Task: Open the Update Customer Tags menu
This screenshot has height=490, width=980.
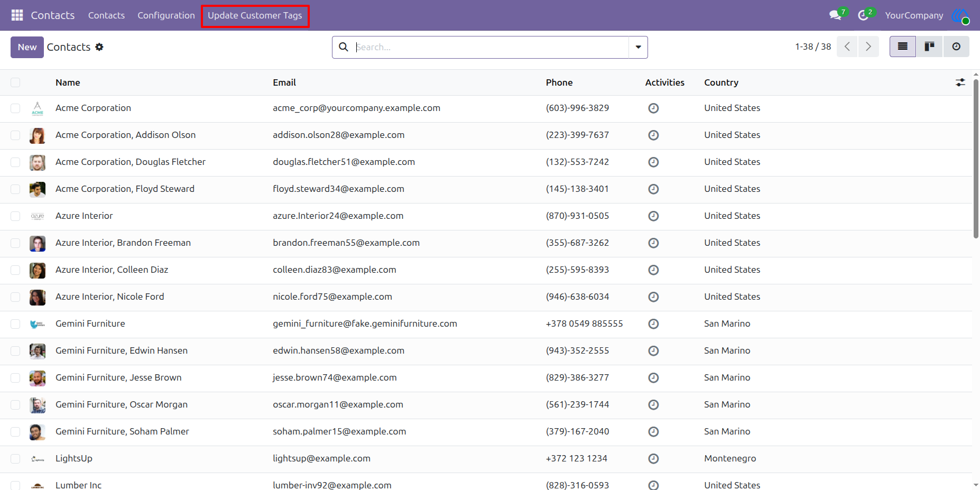Action: click(255, 15)
